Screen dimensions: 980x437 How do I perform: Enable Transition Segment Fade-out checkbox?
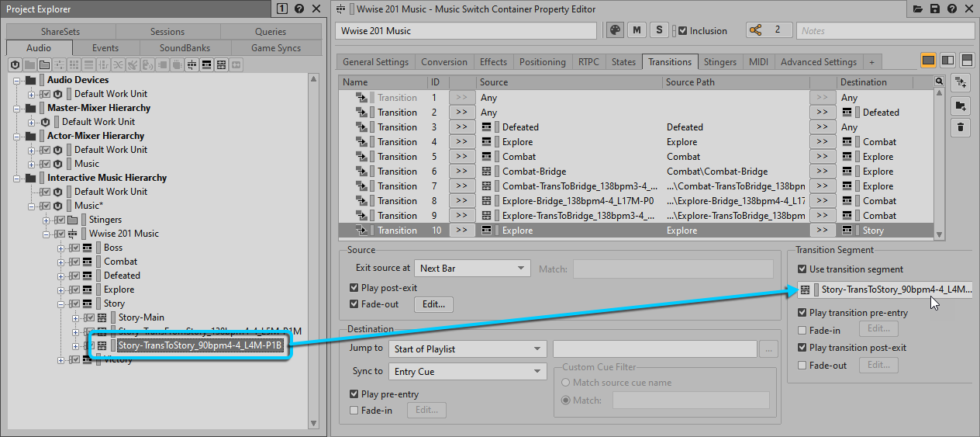coord(802,365)
